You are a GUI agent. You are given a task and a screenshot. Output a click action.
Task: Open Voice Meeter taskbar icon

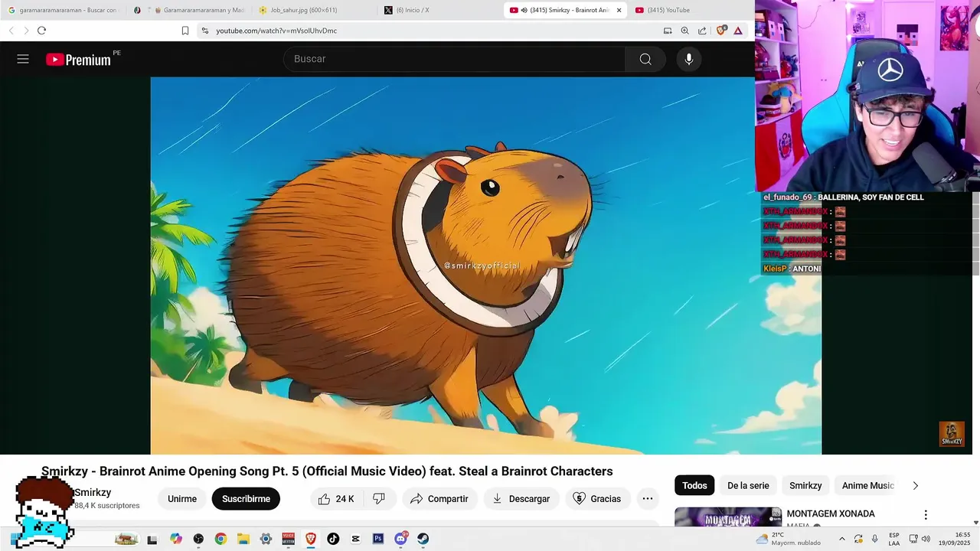click(288, 539)
